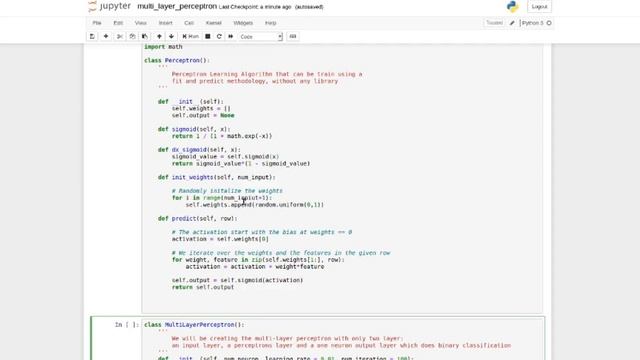640x360 pixels.
Task: Click 'def init_weights(self, num_input):' line
Action: click(217, 177)
